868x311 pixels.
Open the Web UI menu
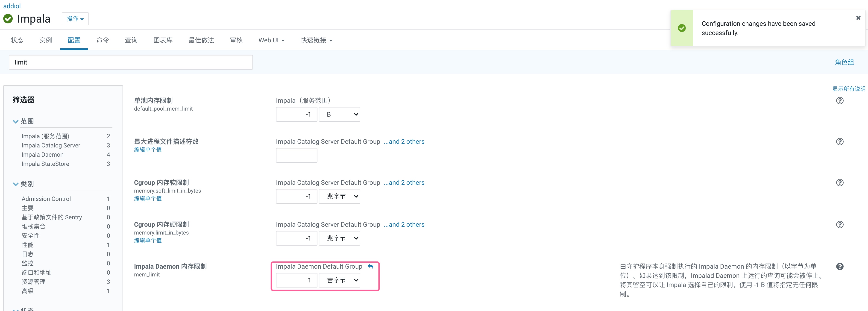coord(271,41)
